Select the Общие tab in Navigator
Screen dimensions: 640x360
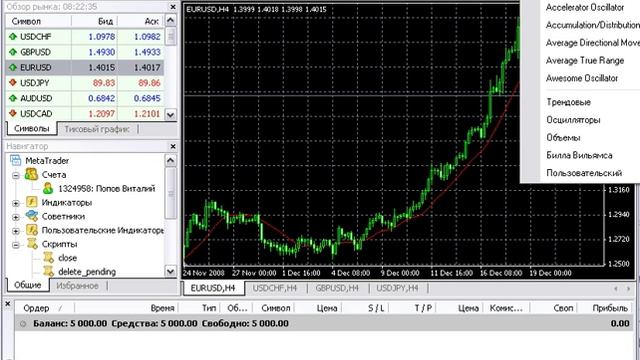[27, 285]
